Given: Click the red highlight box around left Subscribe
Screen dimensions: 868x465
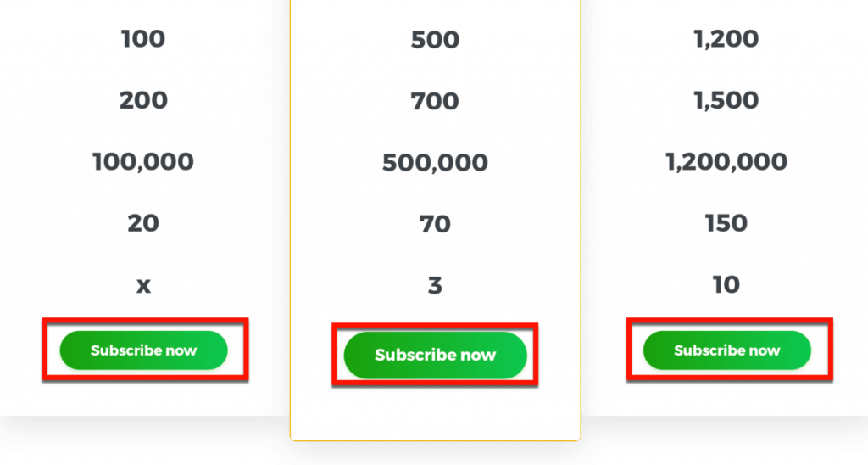Looking at the screenshot, I should tap(144, 322).
